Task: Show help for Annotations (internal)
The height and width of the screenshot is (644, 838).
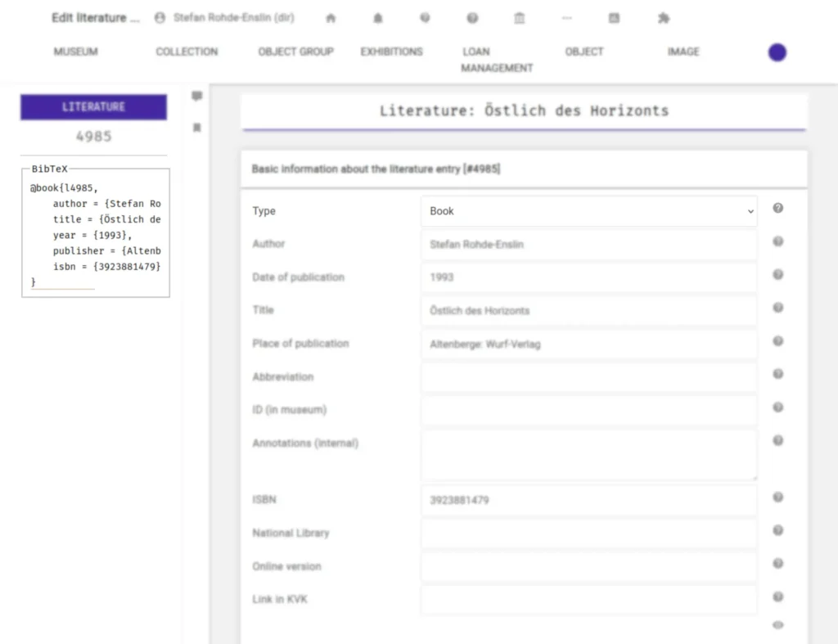Action: click(778, 440)
